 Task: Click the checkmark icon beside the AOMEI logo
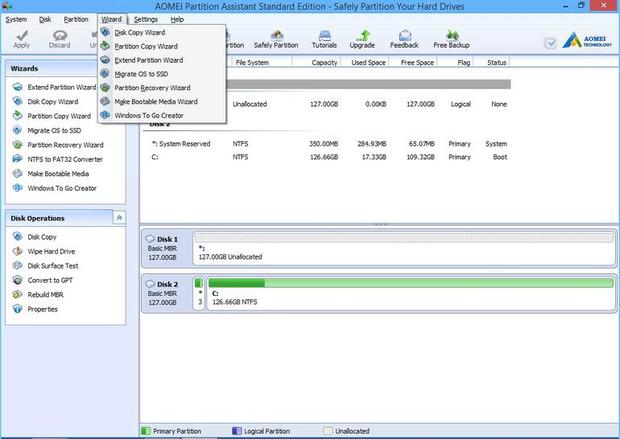(550, 42)
